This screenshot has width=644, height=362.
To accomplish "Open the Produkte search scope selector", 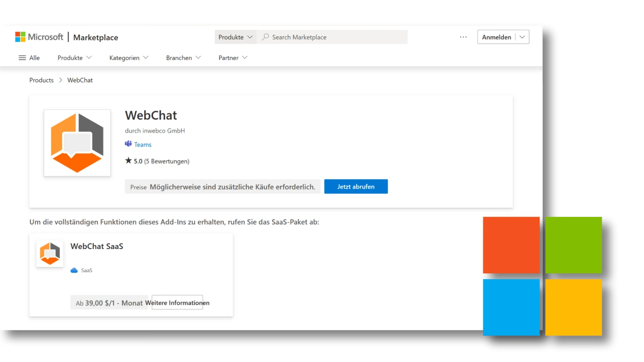I will tap(235, 37).
